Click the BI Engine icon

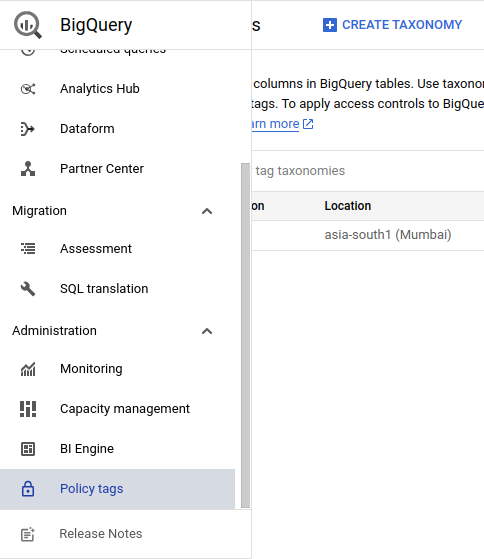tap(28, 449)
